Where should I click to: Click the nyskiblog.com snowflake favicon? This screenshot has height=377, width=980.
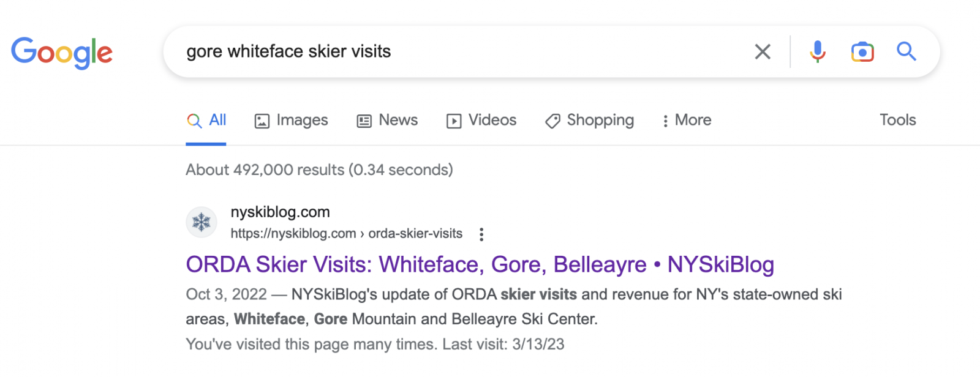coord(202,222)
